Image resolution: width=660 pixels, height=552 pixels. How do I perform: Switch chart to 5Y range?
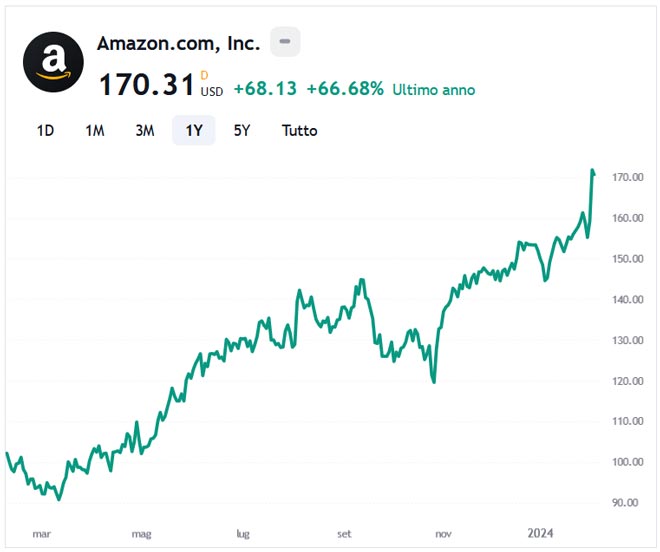[x=242, y=130]
